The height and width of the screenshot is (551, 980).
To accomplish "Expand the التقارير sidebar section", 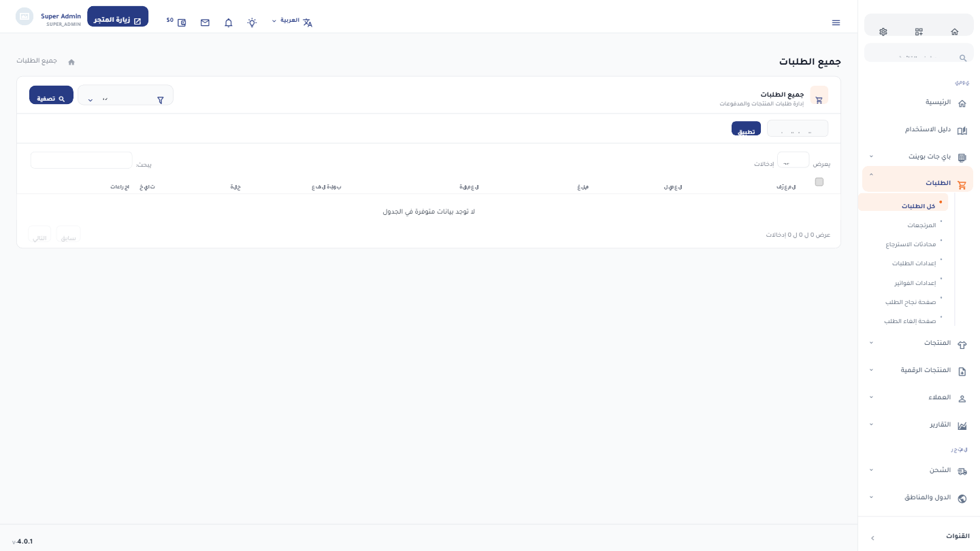I will coord(918,424).
